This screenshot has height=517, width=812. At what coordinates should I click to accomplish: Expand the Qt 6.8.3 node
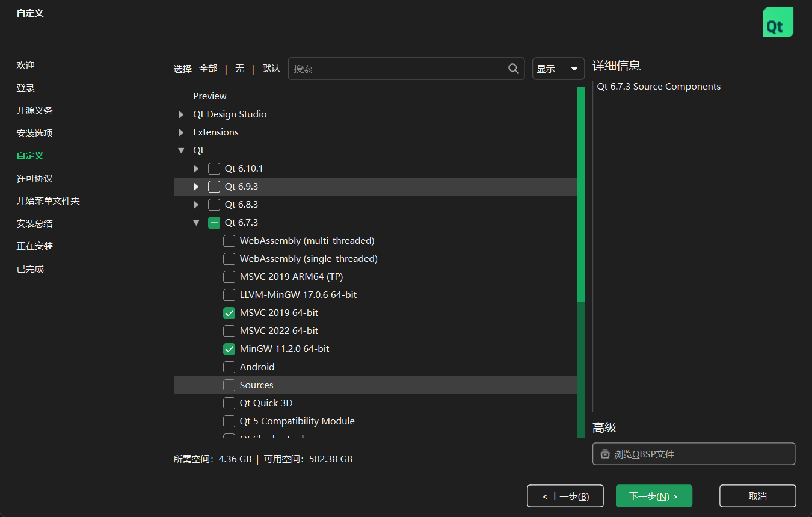pos(196,205)
